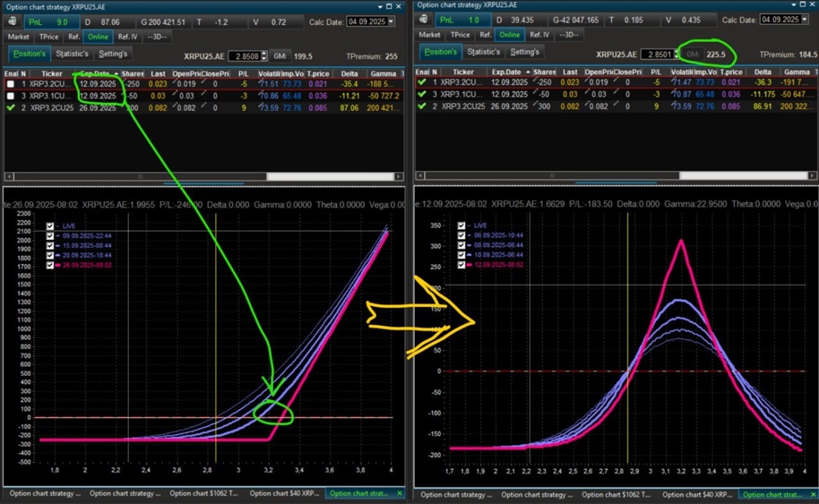Open Calc Date dropdown in left window

coord(391,21)
